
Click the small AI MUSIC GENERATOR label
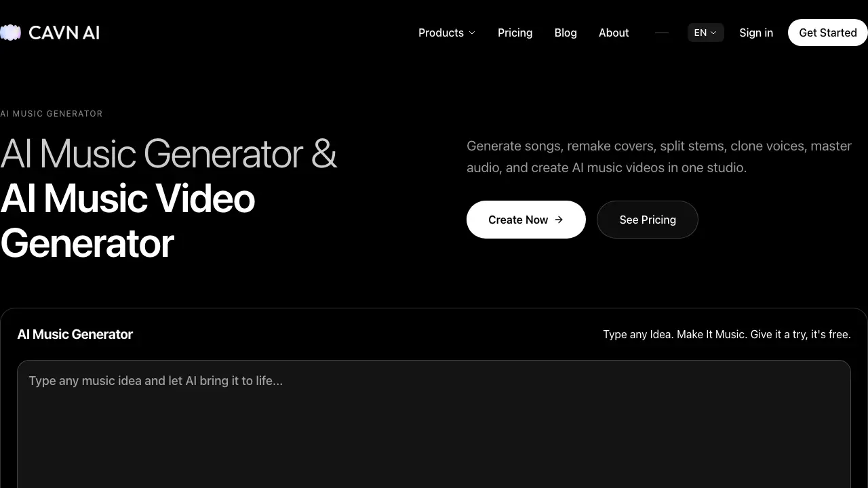[52, 114]
